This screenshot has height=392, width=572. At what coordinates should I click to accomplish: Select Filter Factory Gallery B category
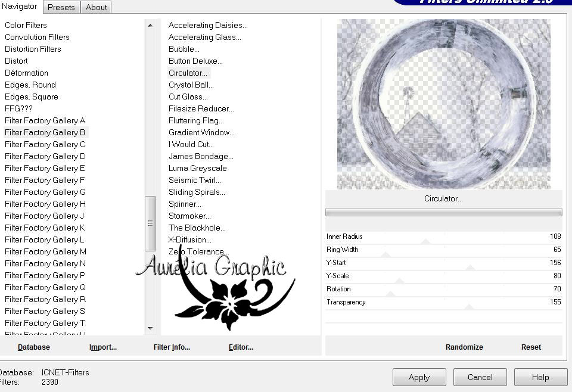[45, 132]
